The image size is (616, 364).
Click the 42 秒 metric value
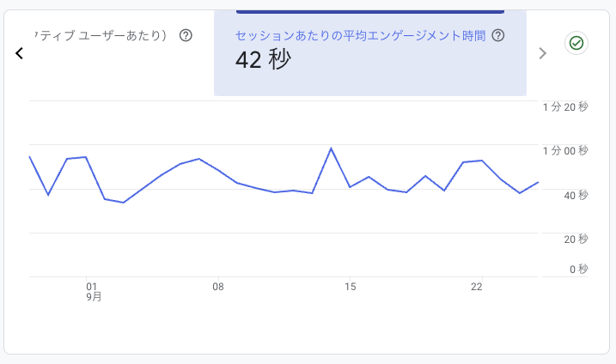point(263,59)
